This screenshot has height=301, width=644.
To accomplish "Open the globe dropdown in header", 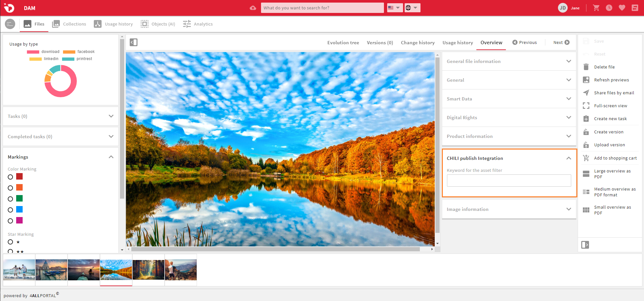I will [x=412, y=8].
